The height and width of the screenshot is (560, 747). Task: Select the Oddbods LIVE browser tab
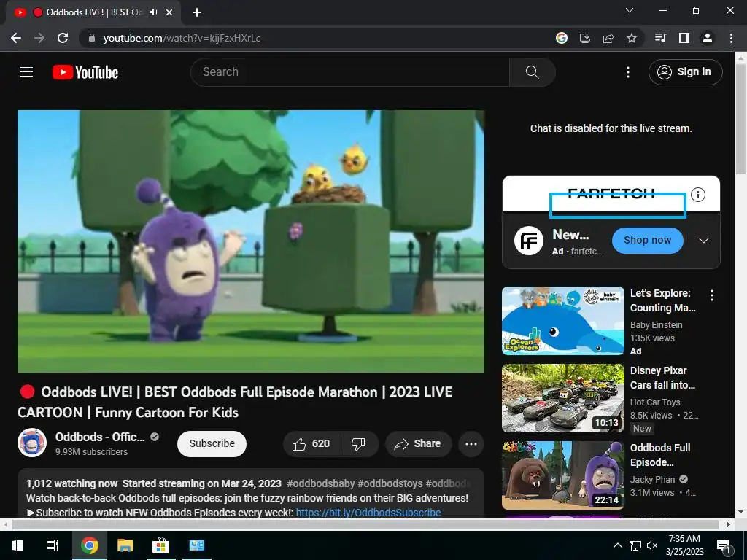click(93, 12)
